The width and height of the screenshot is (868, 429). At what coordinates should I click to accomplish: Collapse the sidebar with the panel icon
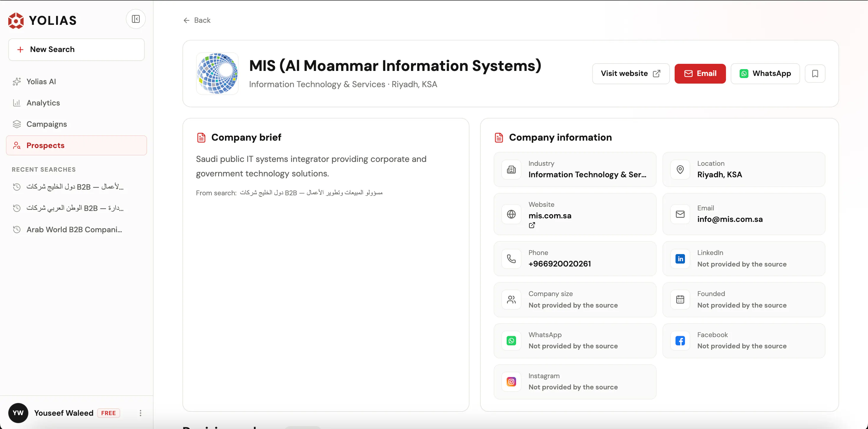(x=136, y=19)
